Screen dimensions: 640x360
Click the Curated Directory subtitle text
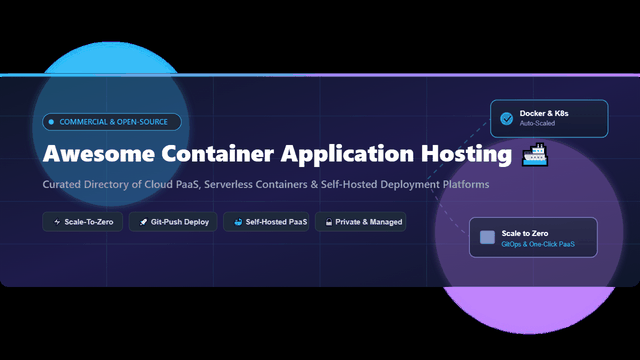(x=266, y=184)
